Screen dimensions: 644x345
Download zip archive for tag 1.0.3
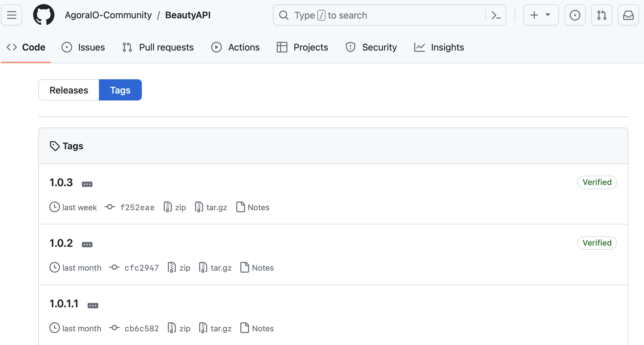click(175, 207)
